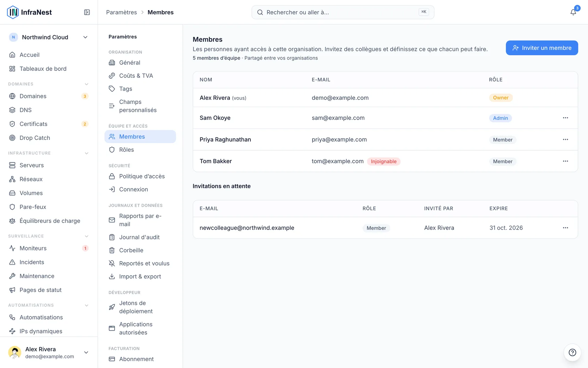Image resolution: width=588 pixels, height=368 pixels.
Task: Open the Alex Rivera account menu
Action: pos(49,352)
